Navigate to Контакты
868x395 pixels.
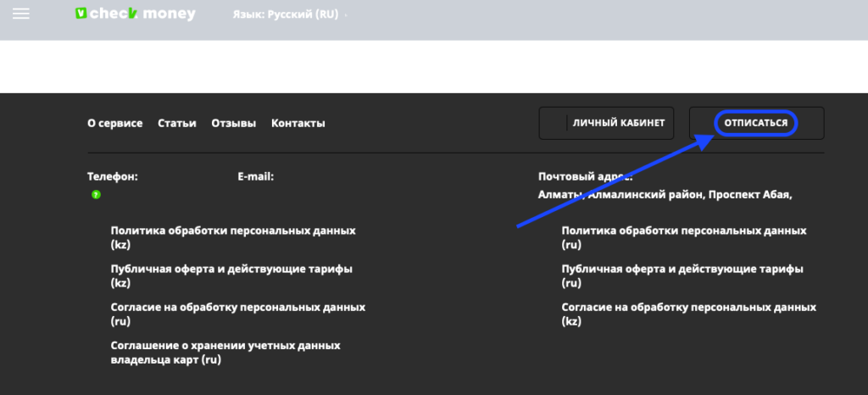click(x=298, y=123)
